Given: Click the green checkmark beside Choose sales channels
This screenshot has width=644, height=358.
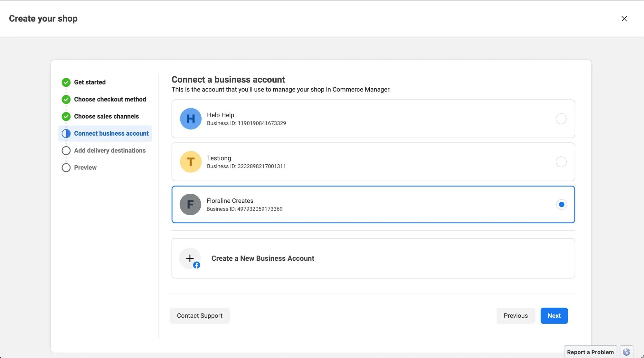Looking at the screenshot, I should [66, 116].
